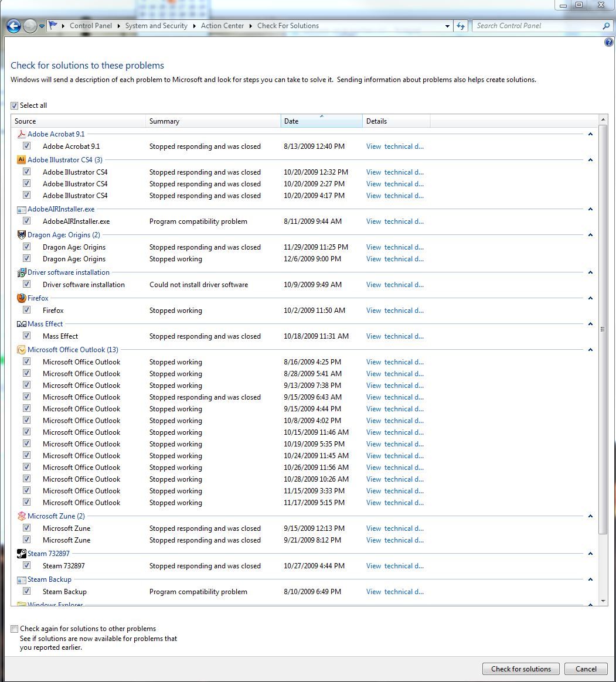
Task: Open help via the question mark icon
Action: click(608, 42)
